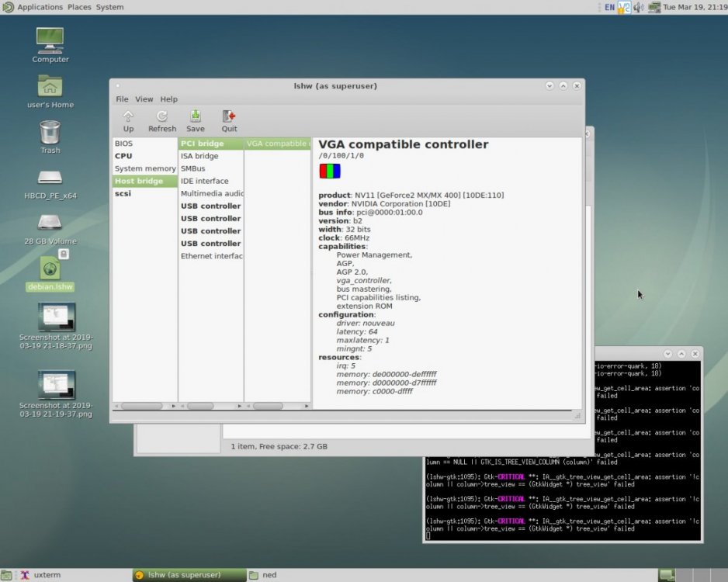Select the Save icon in lshw toolbar

point(196,120)
